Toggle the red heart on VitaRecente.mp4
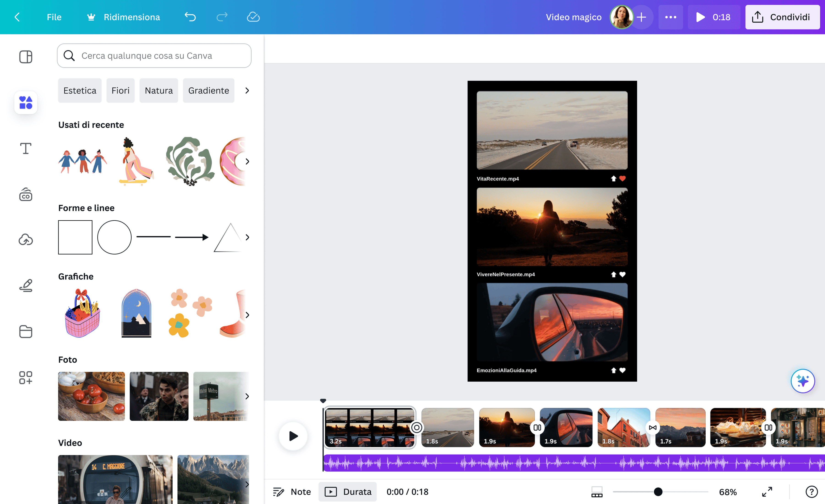825x504 pixels. (x=622, y=178)
